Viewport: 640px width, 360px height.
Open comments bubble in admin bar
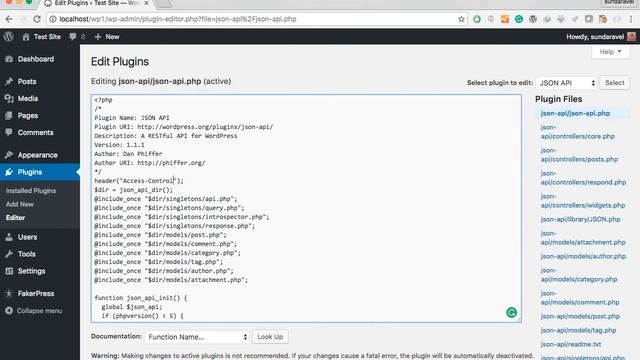point(77,37)
